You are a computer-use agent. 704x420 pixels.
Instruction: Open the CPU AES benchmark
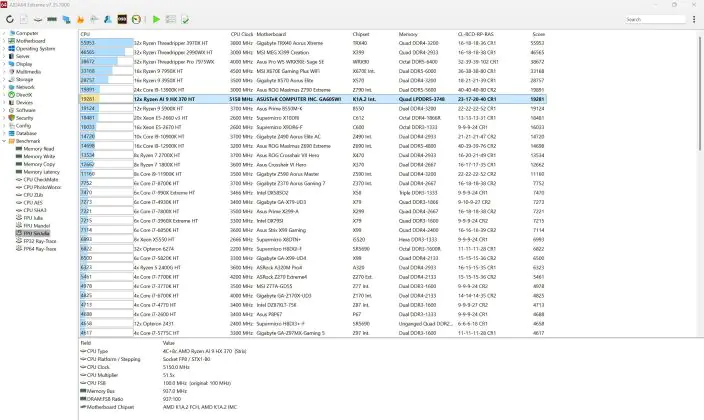33,203
